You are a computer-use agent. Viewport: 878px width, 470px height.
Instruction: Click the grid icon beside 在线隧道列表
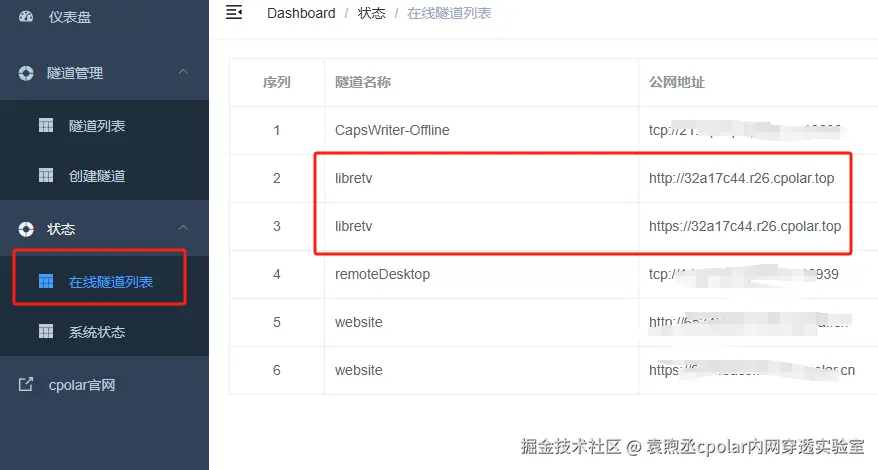(x=46, y=281)
